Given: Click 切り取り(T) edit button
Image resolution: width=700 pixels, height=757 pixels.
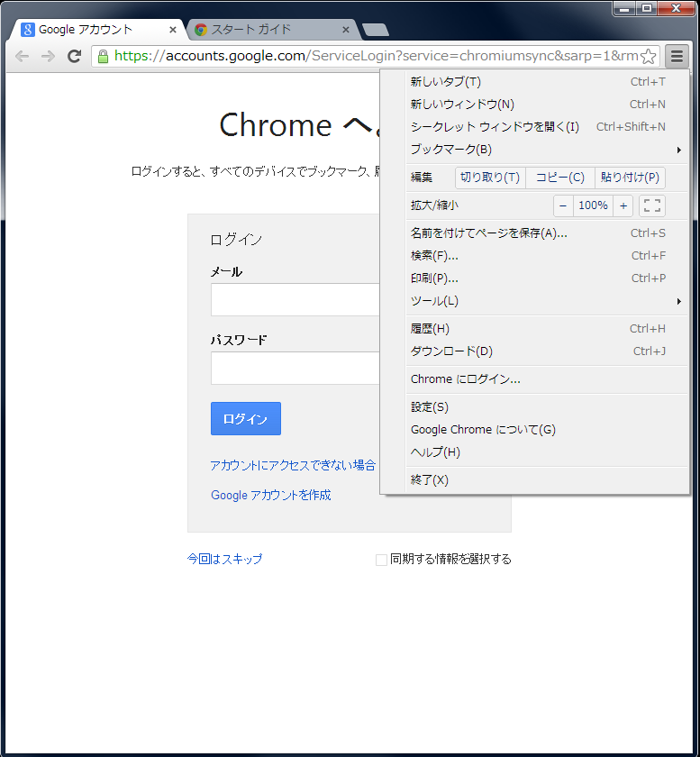Looking at the screenshot, I should click(x=490, y=178).
